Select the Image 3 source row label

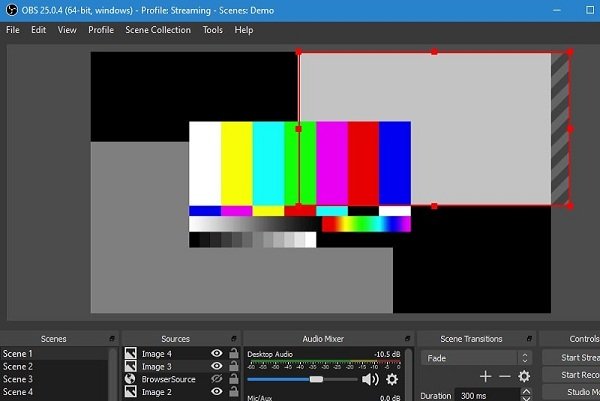156,366
